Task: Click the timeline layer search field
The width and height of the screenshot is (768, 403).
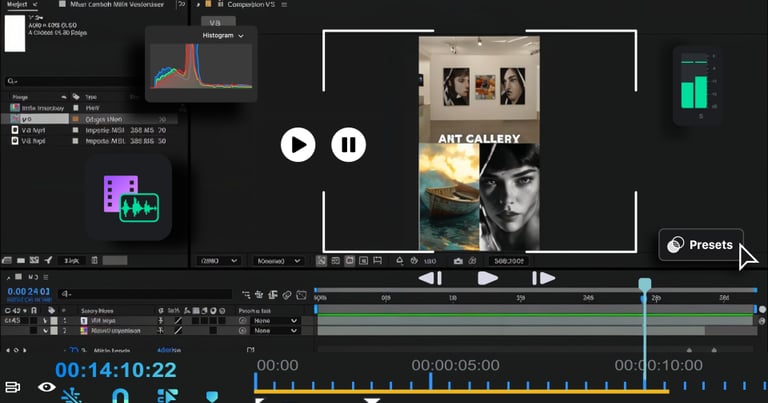Action: pyautogui.click(x=144, y=294)
